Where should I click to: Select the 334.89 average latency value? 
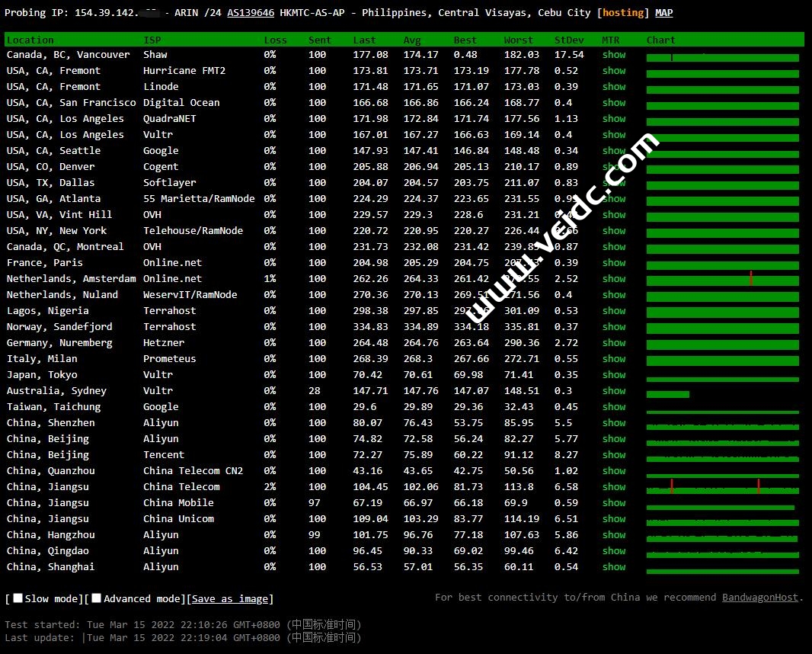[x=420, y=326]
